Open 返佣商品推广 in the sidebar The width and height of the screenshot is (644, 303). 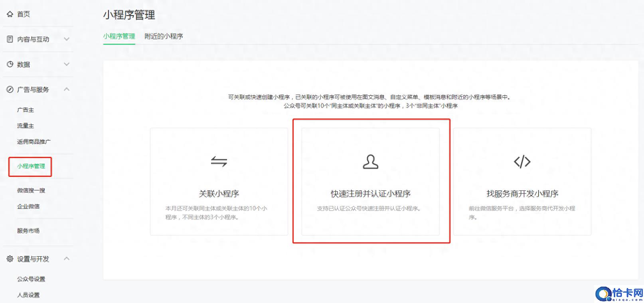34,142
